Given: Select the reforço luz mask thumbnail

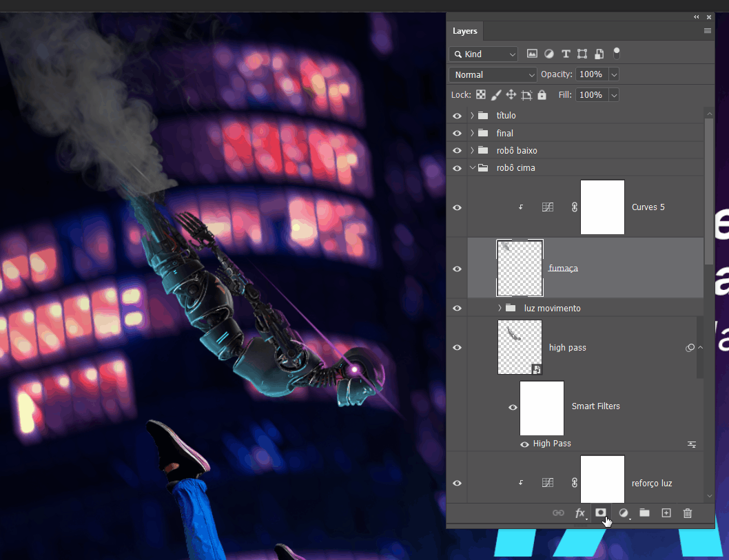Looking at the screenshot, I should tap(602, 479).
